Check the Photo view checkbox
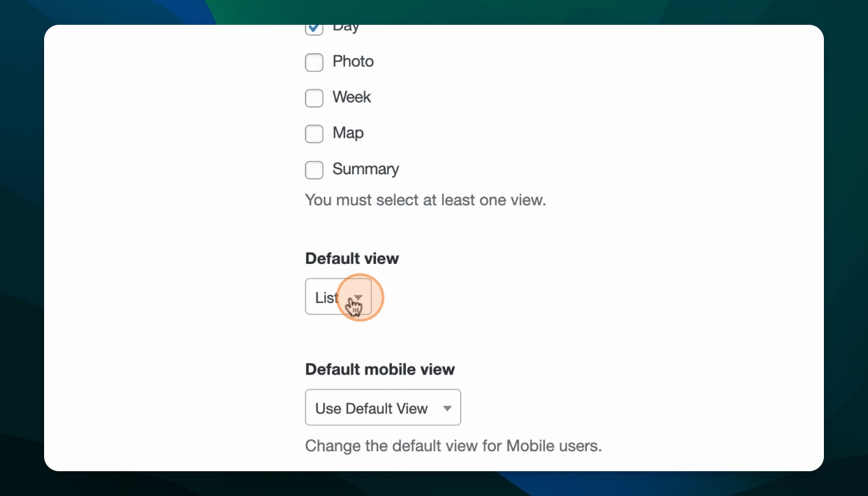Screen dimensions: 868x496 pos(314,62)
